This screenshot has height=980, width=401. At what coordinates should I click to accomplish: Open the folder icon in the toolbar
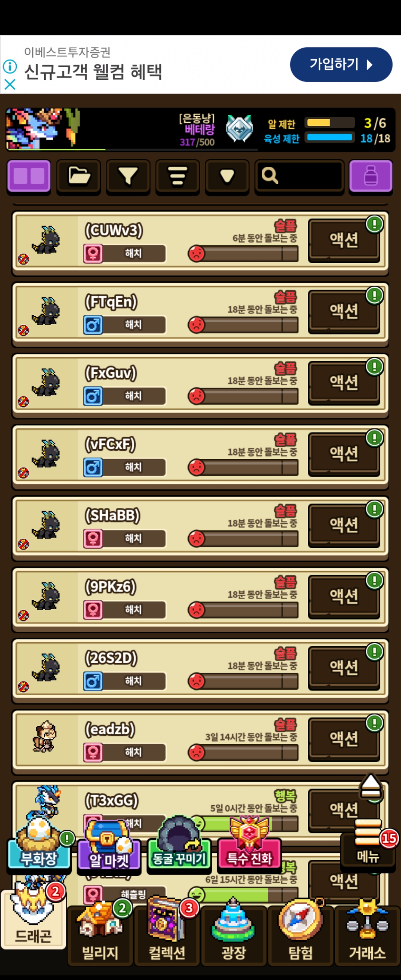[x=79, y=176]
